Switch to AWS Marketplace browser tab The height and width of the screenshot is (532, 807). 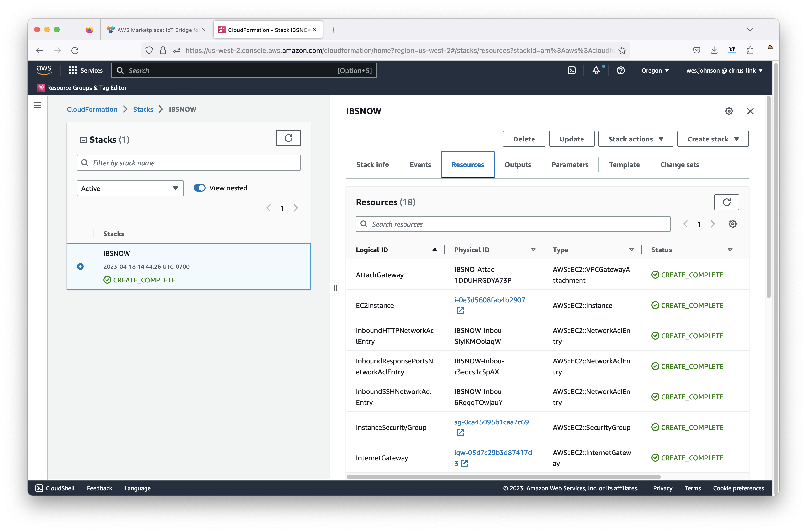156,30
